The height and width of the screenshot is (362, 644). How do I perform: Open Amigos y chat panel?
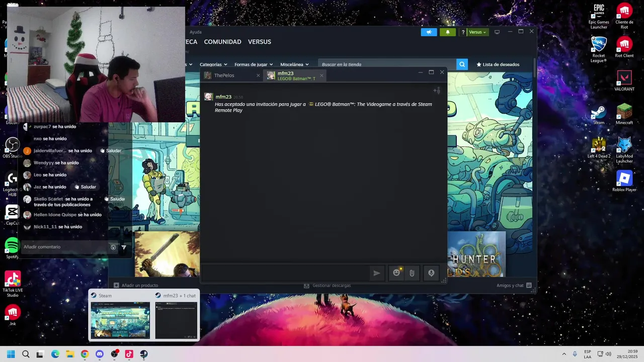click(514, 286)
